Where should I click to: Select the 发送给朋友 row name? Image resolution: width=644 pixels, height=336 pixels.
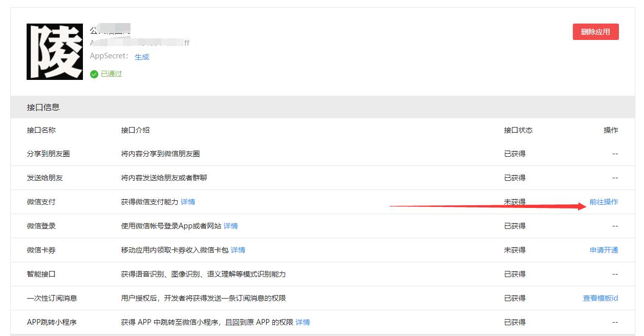pyautogui.click(x=45, y=178)
